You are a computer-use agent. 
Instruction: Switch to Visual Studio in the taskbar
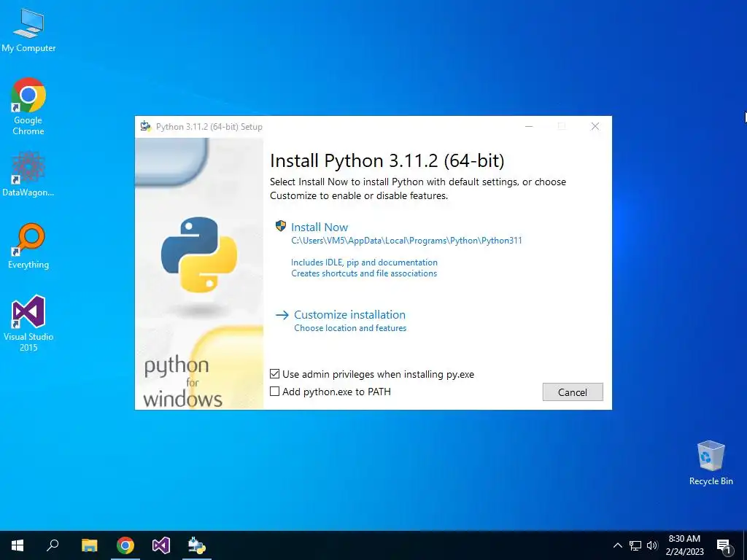tap(161, 545)
